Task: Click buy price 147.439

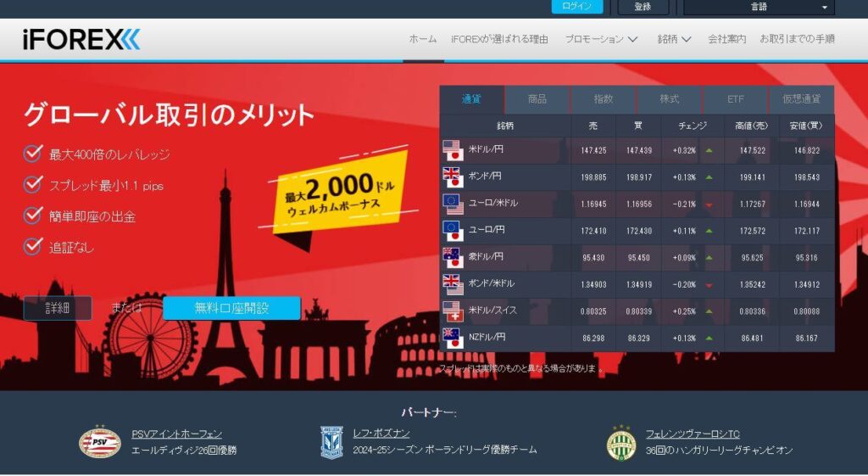Action: [639, 151]
